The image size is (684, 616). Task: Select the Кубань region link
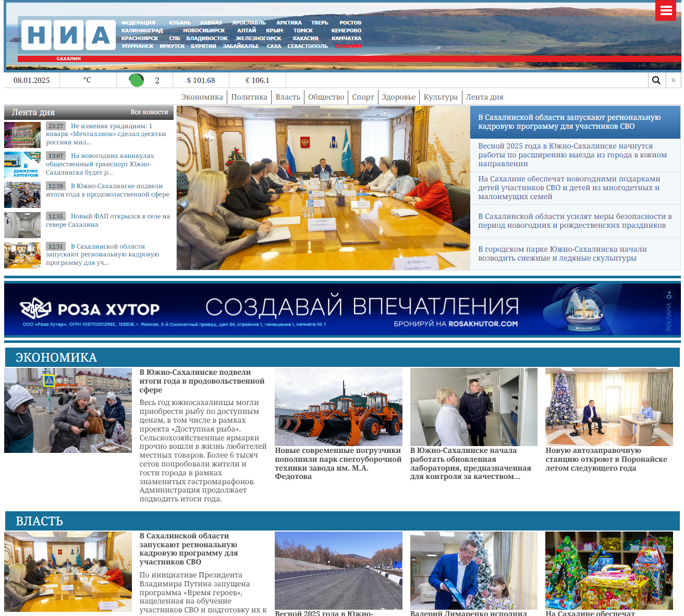(180, 23)
